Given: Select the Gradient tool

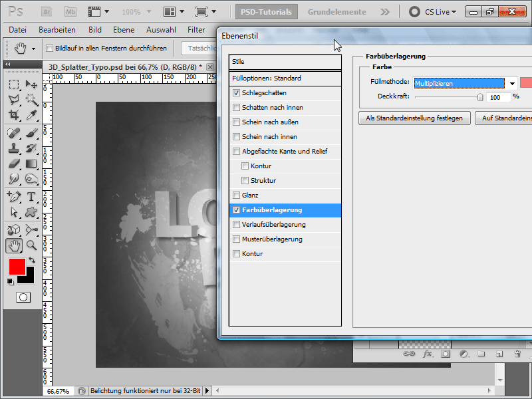Looking at the screenshot, I should pyautogui.click(x=31, y=164).
